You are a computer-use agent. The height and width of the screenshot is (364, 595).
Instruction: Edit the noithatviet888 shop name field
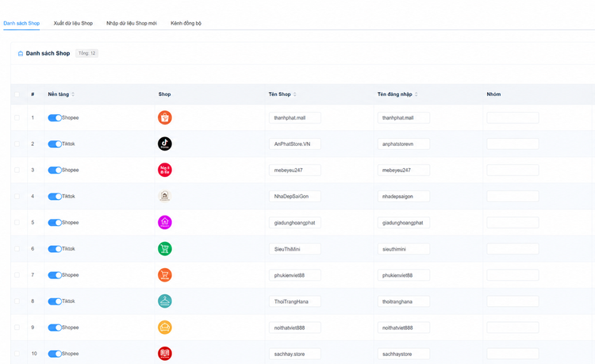pos(295,328)
